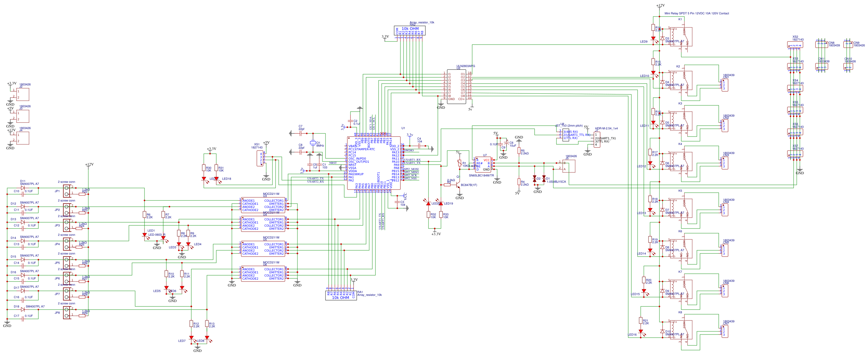868x356 pixels.
Task: Select the SN65LBC184M/TR transceiver U7
Action: (x=483, y=165)
